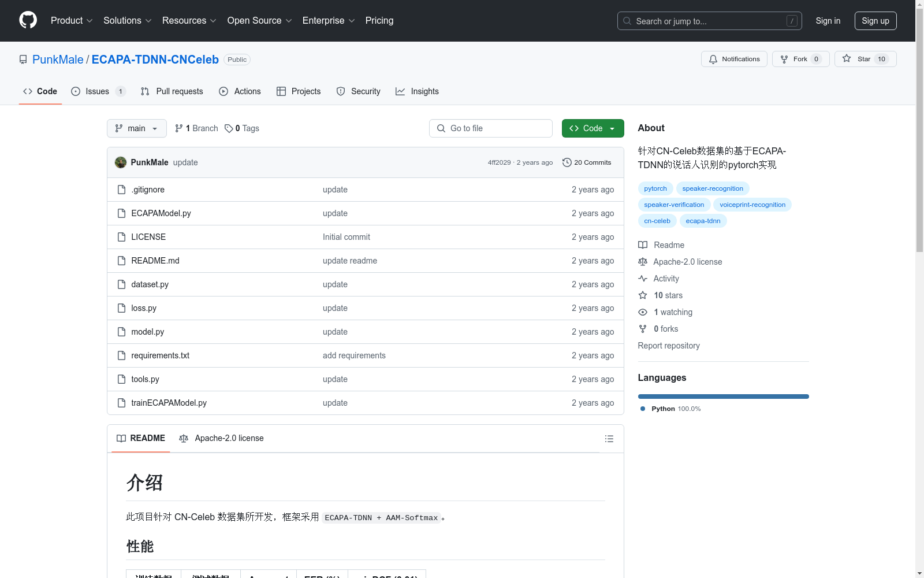Image resolution: width=924 pixels, height=578 pixels.
Task: Click the pytorch topic tag
Action: click(x=655, y=188)
